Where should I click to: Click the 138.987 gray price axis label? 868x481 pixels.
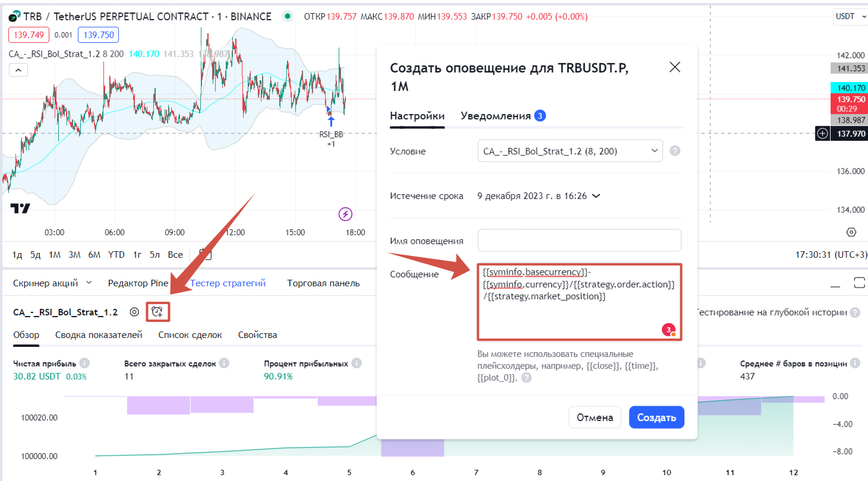(x=849, y=120)
